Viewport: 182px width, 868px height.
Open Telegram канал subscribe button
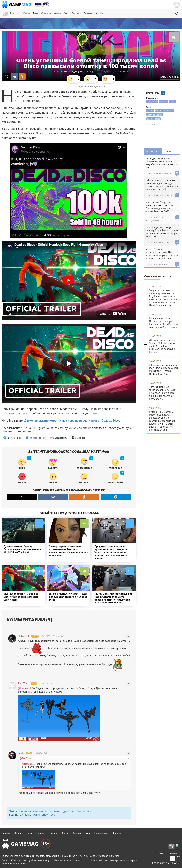[12, 438]
